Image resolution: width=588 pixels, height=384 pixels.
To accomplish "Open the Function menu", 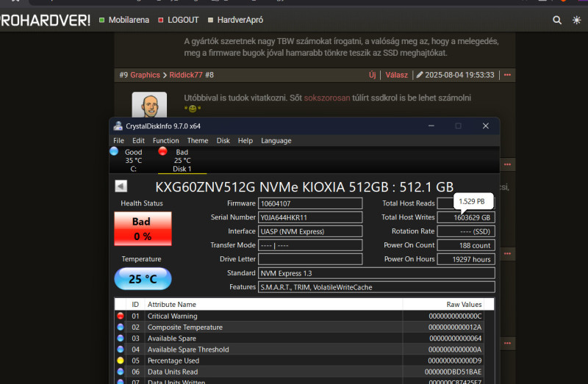I will pos(166,140).
